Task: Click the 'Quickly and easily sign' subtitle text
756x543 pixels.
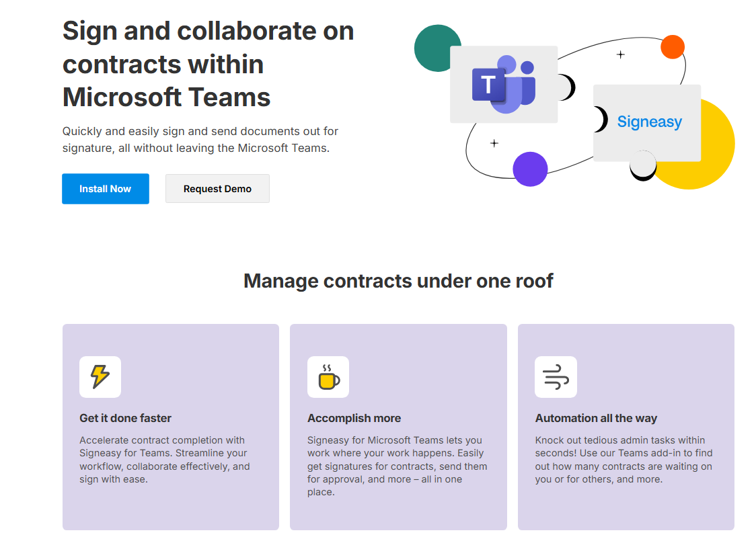Action: pyautogui.click(x=200, y=140)
